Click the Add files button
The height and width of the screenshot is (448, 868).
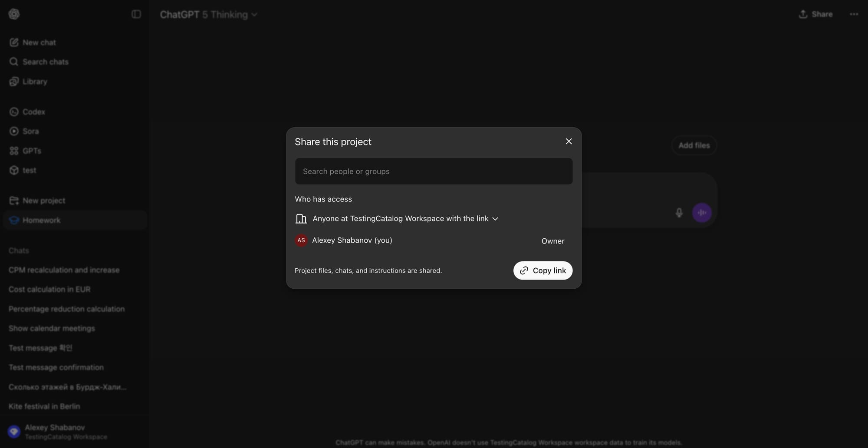tap(693, 145)
